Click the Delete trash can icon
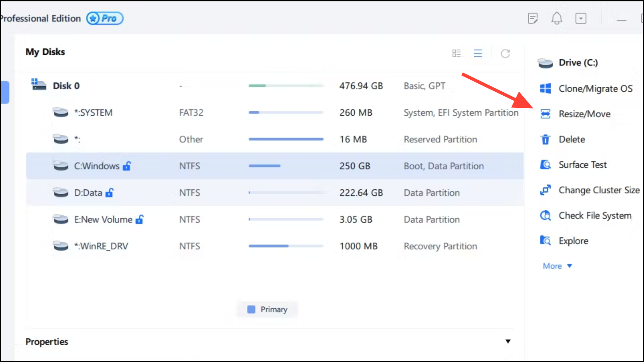This screenshot has width=644, height=362. point(546,139)
